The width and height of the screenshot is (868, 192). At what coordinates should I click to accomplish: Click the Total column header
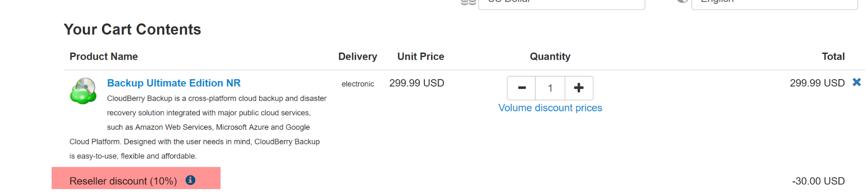click(x=833, y=57)
